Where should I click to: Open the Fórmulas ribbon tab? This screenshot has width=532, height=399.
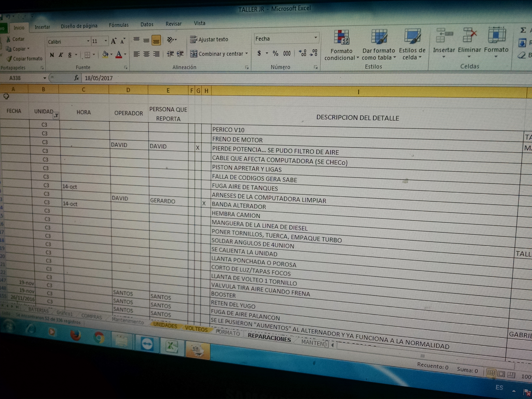click(119, 25)
